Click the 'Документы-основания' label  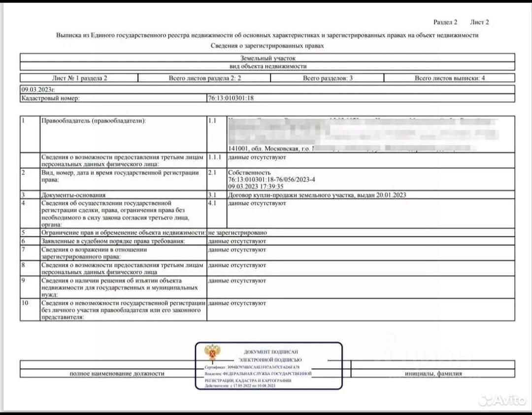[73, 195]
